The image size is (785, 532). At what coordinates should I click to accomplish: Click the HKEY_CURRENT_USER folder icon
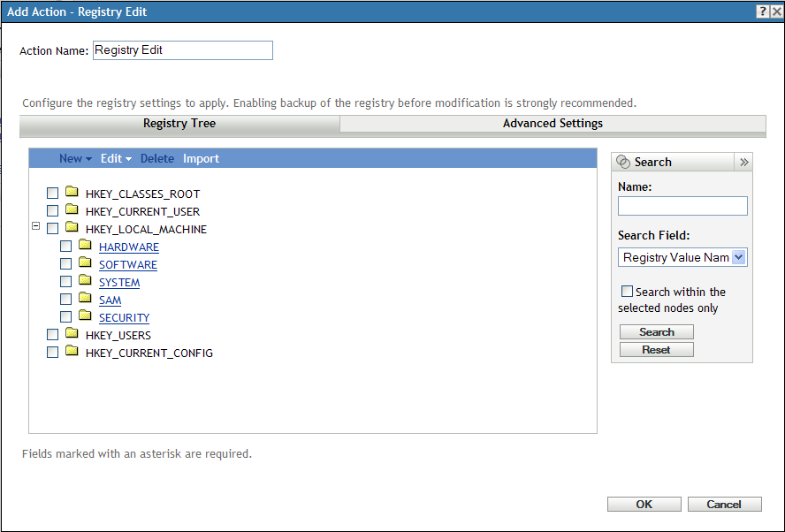72,209
